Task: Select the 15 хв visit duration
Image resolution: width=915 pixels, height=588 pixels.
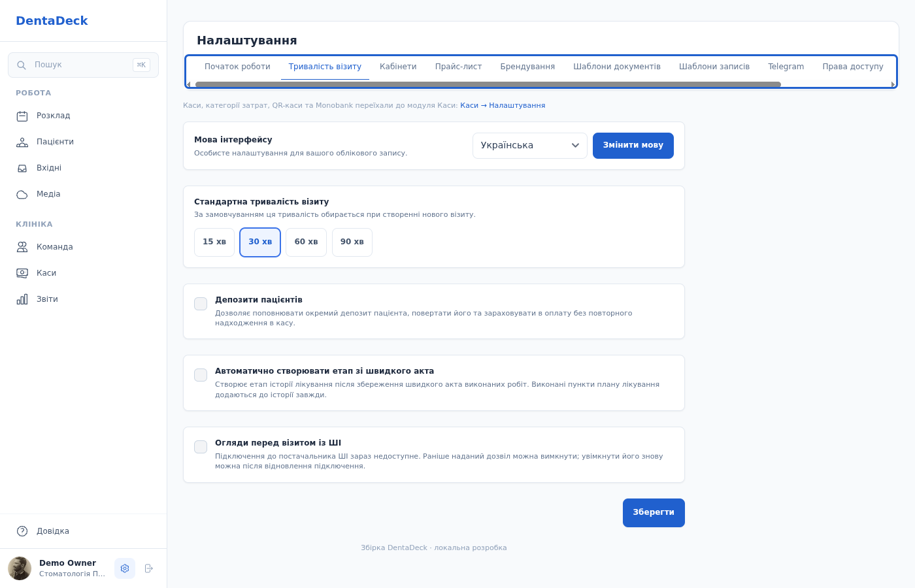Action: point(214,242)
